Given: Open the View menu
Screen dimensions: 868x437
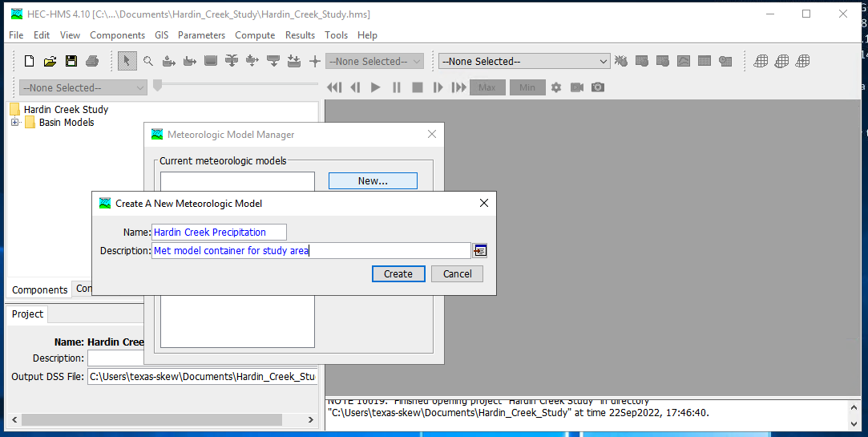Looking at the screenshot, I should pos(70,35).
